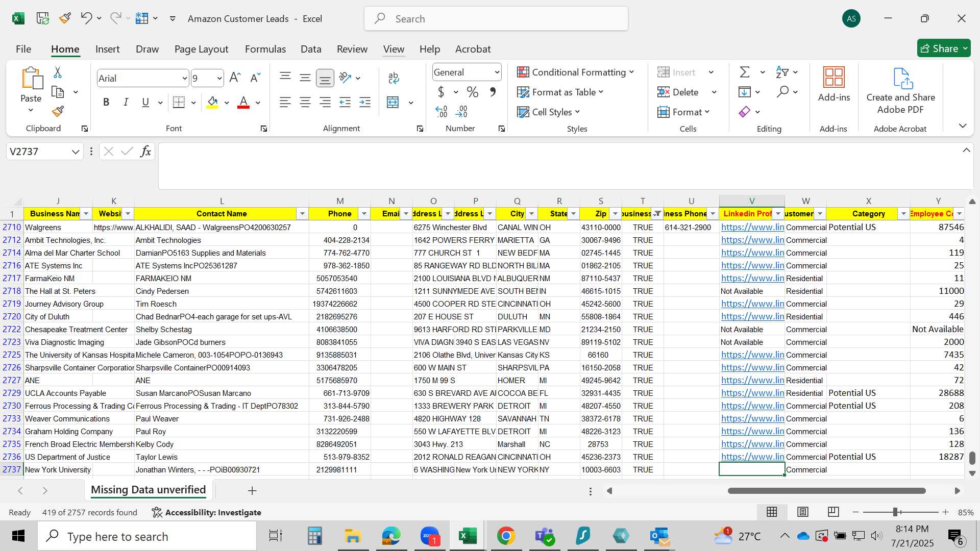Increase font size with large A icon

click(235, 78)
